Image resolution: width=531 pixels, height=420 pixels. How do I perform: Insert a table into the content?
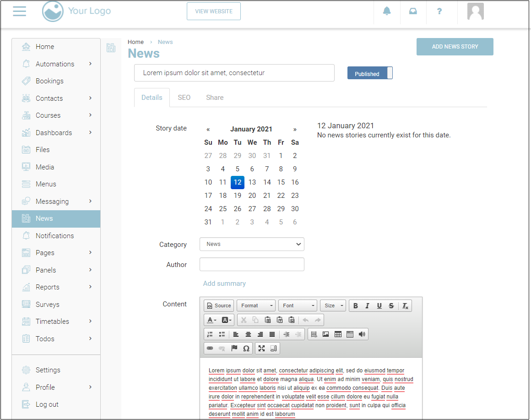(x=338, y=334)
